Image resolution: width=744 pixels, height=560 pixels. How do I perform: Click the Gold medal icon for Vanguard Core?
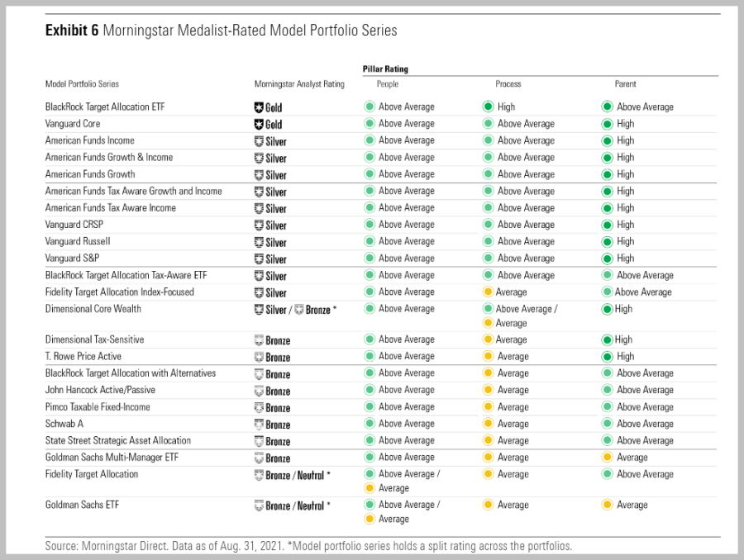[259, 124]
